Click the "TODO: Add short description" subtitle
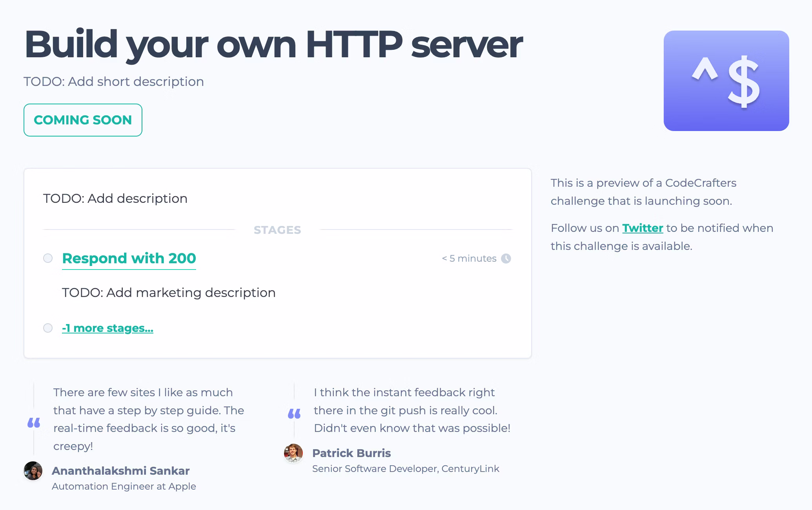Viewport: 812px width, 510px height. click(x=114, y=82)
